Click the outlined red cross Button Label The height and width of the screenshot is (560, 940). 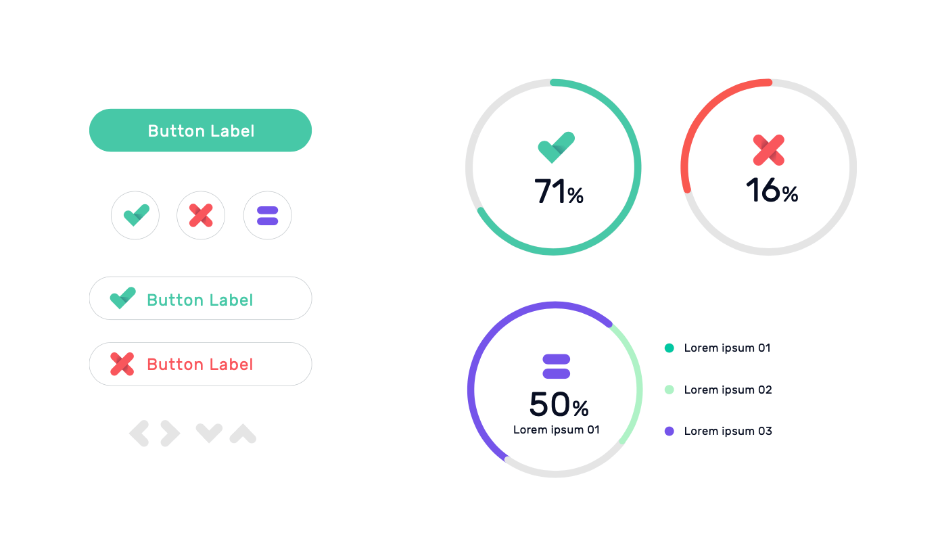click(201, 364)
